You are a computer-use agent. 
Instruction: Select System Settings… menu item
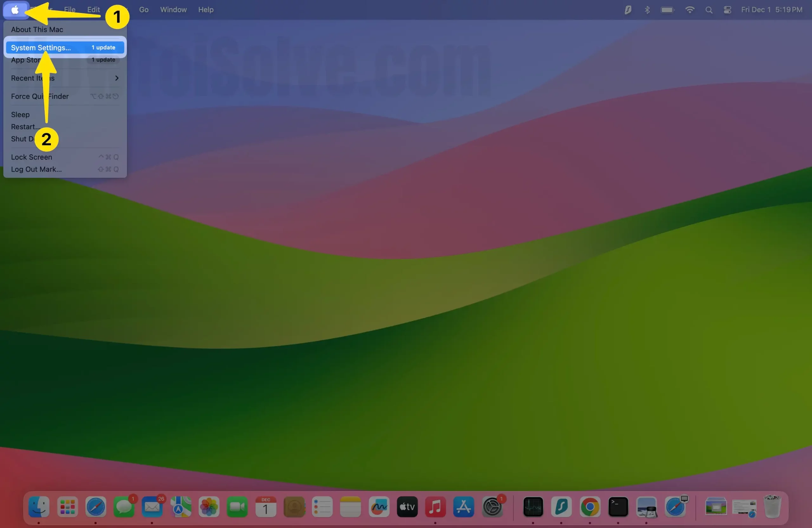point(65,48)
